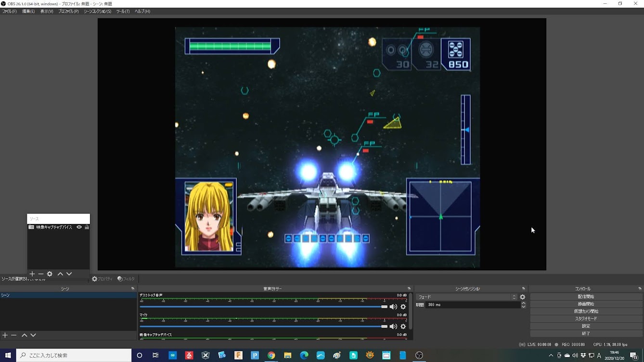The height and width of the screenshot is (362, 644).
Task: Open the 編集(E) menu
Action: pos(28,11)
